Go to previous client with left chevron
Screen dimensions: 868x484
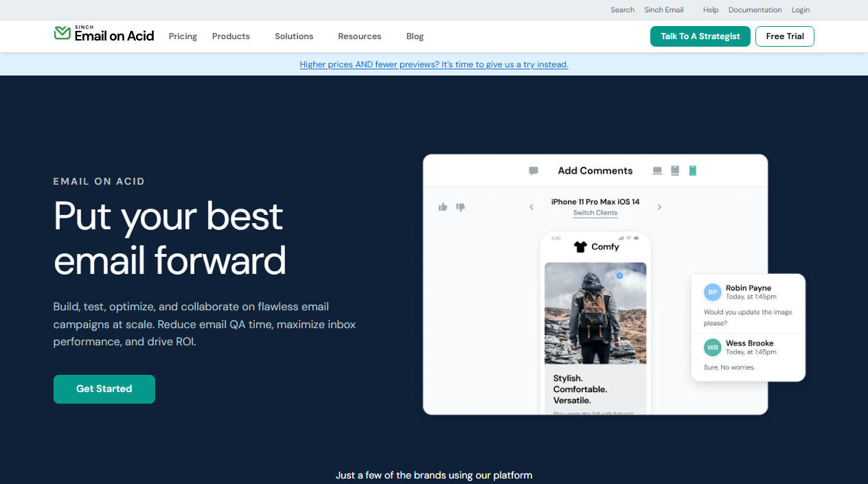[x=532, y=207]
